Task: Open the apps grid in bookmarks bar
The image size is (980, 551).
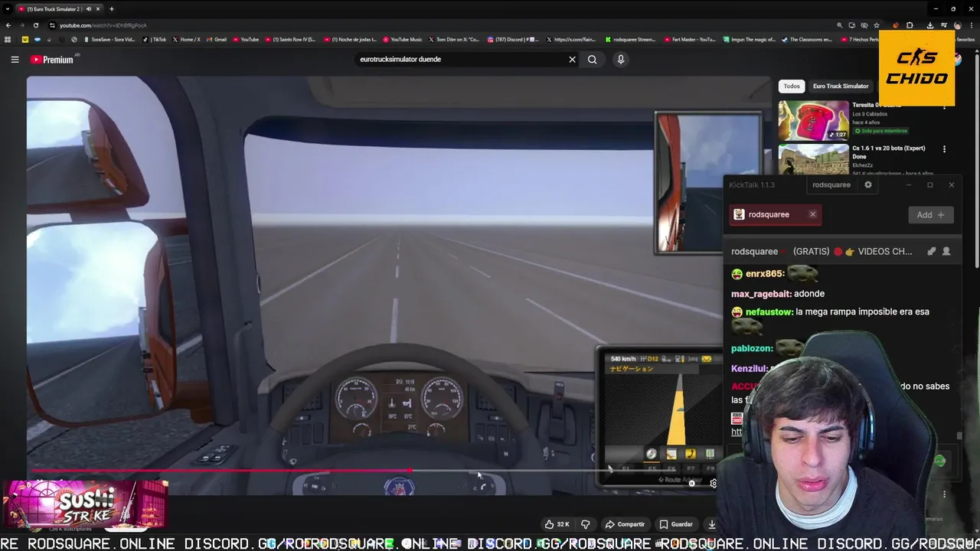Action: [8, 39]
